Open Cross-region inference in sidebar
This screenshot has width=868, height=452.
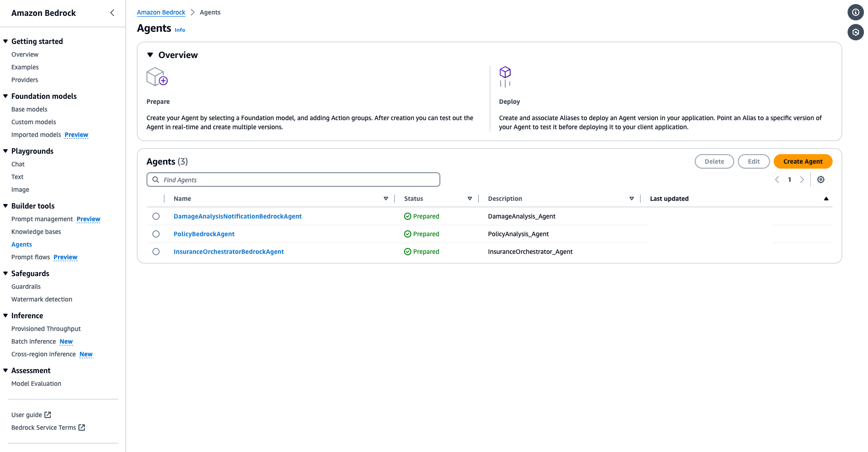point(44,354)
